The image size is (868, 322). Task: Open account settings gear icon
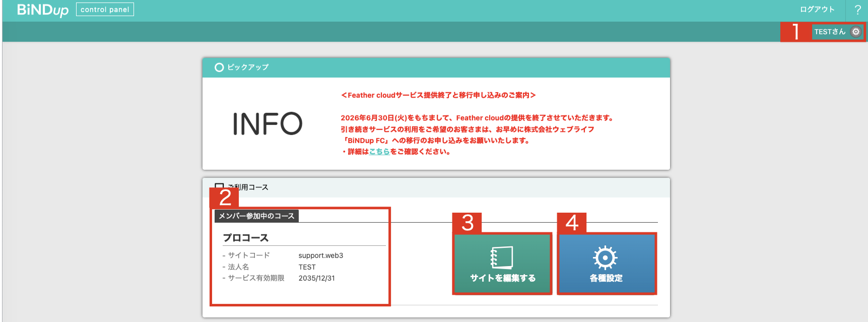tap(855, 32)
